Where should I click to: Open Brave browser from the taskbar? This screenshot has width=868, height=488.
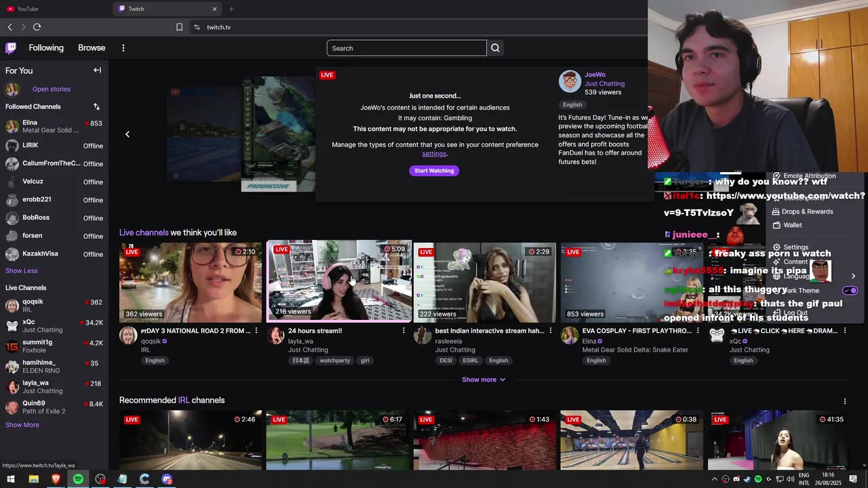pos(56,479)
